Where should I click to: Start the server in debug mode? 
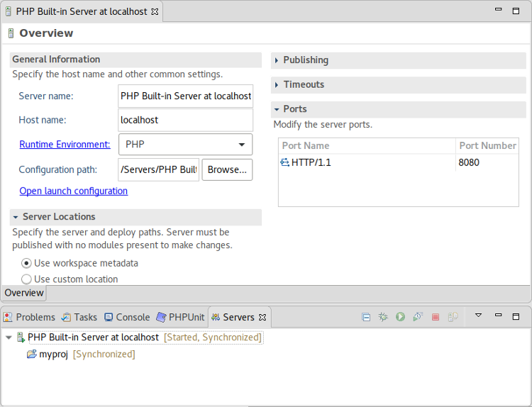coord(383,317)
